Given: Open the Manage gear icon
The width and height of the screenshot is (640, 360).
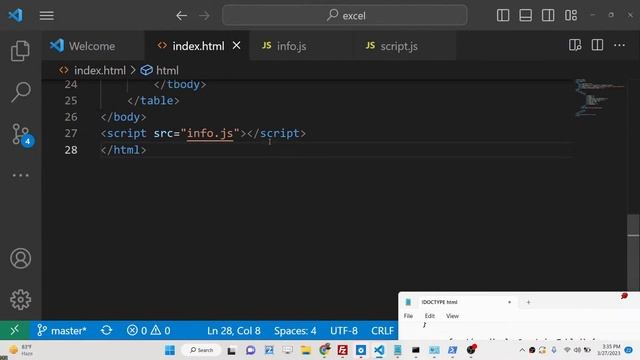Looking at the screenshot, I should click(20, 300).
